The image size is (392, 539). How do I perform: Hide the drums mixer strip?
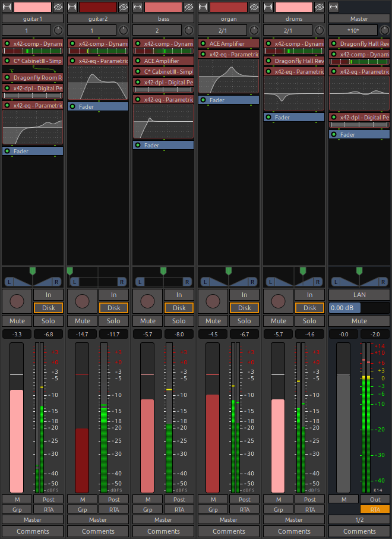[320, 7]
